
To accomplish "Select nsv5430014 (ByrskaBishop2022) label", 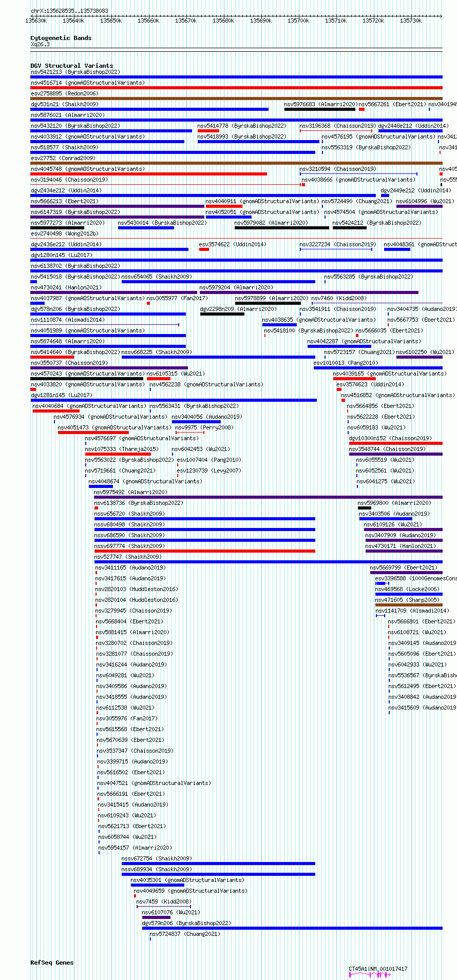I will pyautogui.click(x=162, y=223).
